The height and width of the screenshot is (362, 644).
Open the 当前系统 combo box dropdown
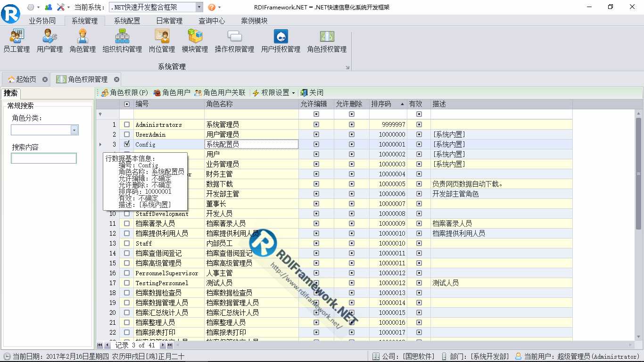pyautogui.click(x=199, y=7)
